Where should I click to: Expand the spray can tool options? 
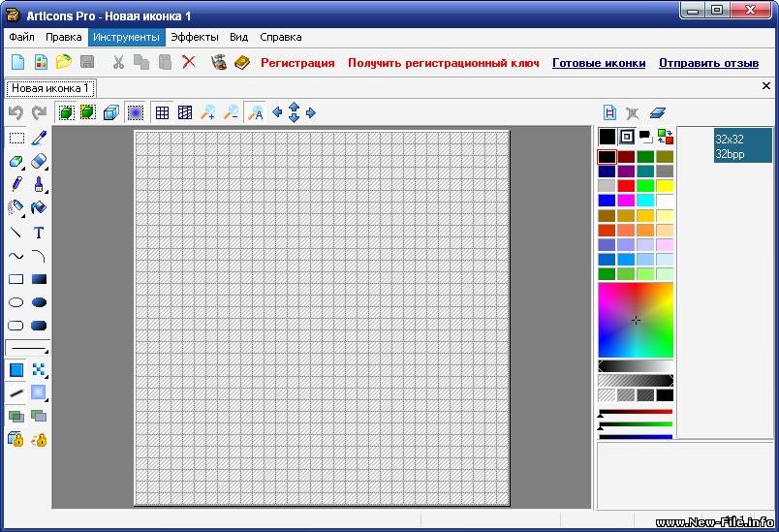tap(23, 215)
